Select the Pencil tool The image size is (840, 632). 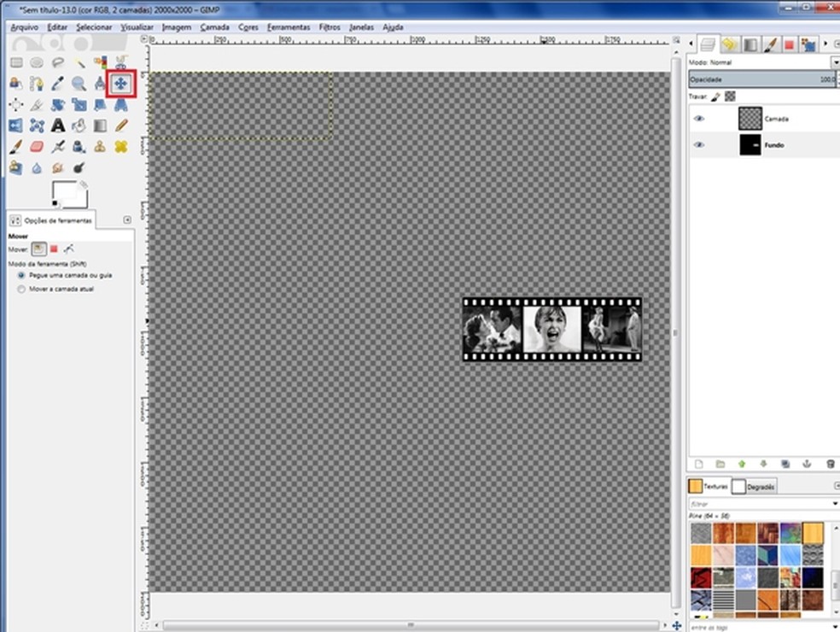[x=121, y=126]
